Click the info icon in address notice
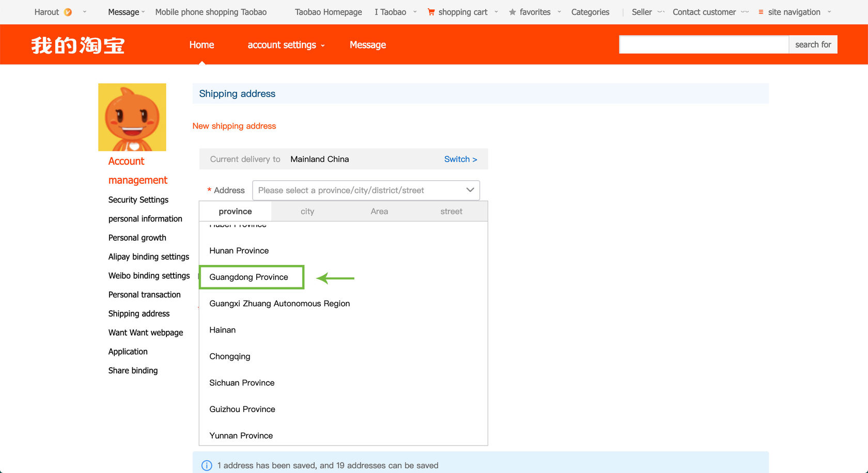 click(207, 465)
